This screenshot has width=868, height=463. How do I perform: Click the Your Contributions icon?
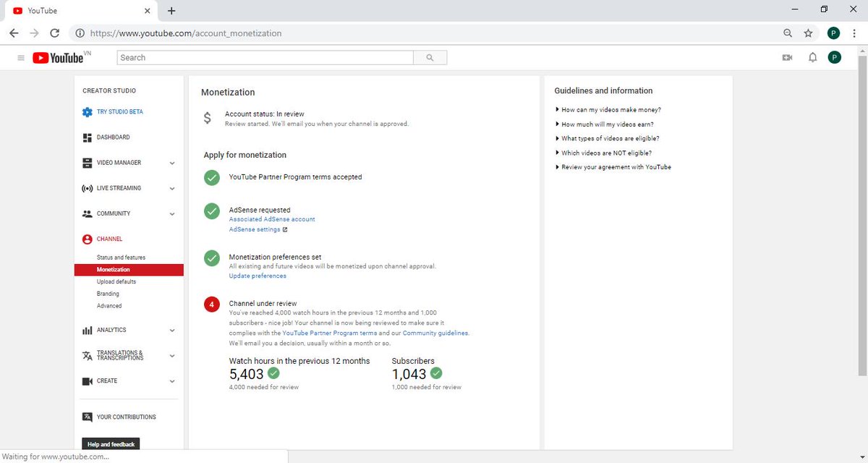coord(88,417)
